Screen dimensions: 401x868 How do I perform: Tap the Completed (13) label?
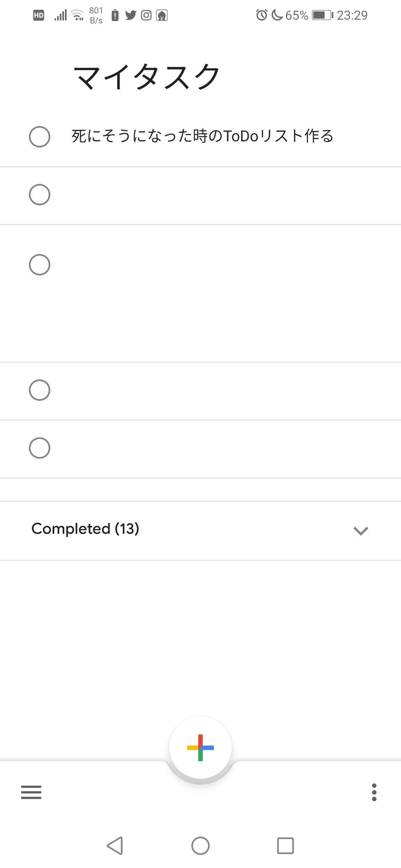click(85, 529)
